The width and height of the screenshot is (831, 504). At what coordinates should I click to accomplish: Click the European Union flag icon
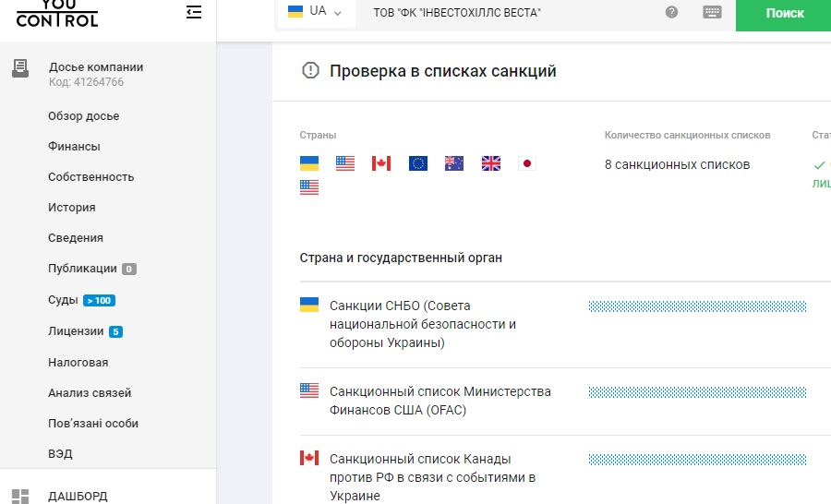[x=417, y=163]
